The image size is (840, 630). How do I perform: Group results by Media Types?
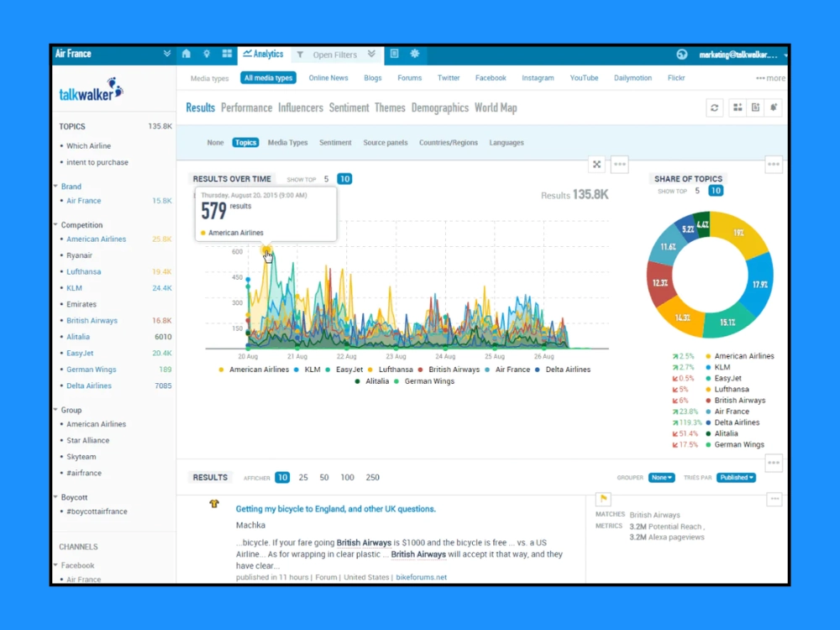(287, 143)
